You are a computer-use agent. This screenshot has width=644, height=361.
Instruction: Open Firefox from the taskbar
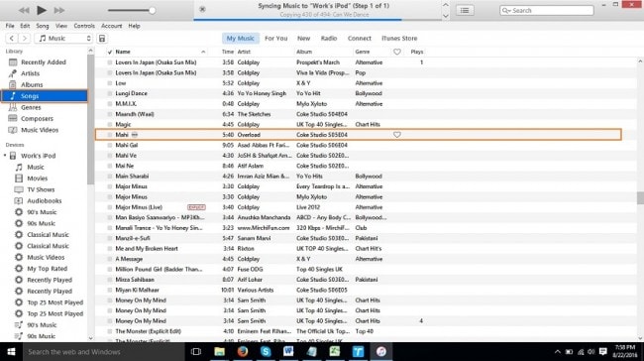(x=243, y=351)
